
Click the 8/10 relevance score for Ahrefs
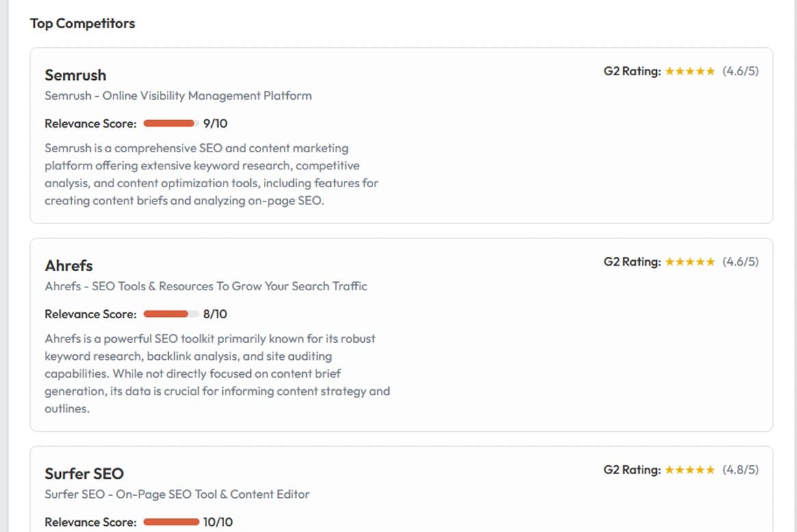pyautogui.click(x=215, y=314)
